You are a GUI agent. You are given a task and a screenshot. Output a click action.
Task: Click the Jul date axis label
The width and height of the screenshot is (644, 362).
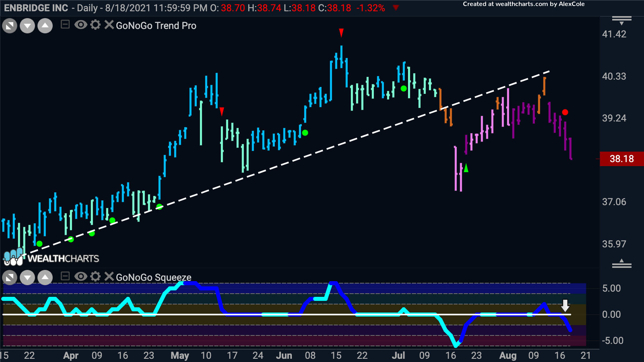click(x=398, y=356)
